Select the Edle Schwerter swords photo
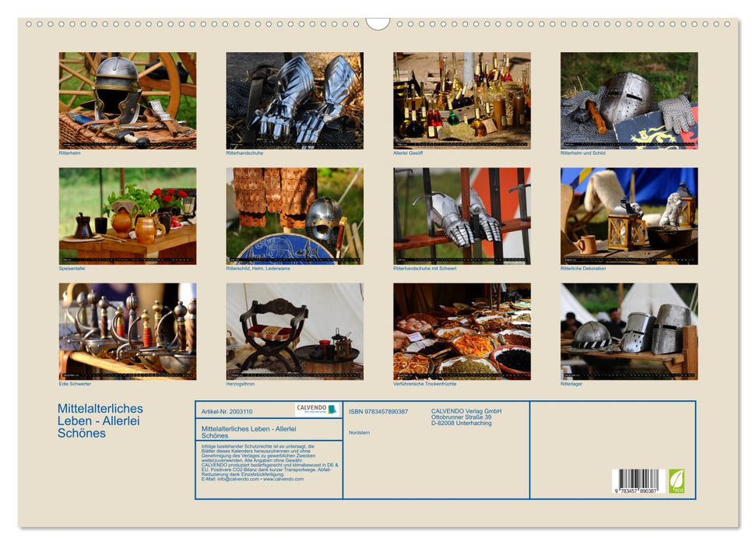Image resolution: width=756 pixels, height=545 pixels. tap(128, 331)
